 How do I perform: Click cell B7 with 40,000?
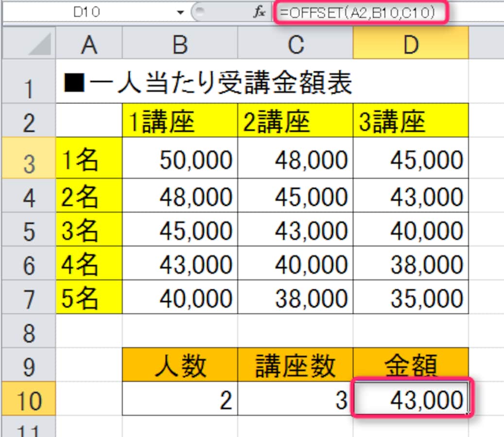pos(180,297)
